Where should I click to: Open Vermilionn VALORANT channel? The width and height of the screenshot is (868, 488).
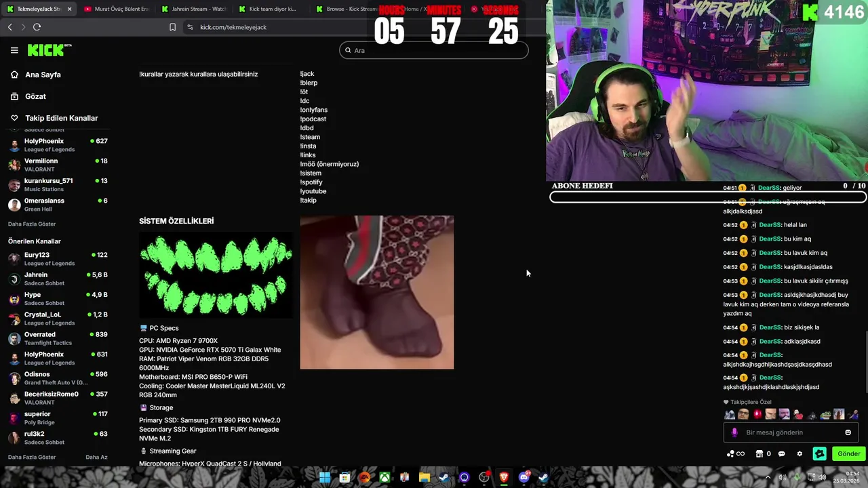point(58,165)
